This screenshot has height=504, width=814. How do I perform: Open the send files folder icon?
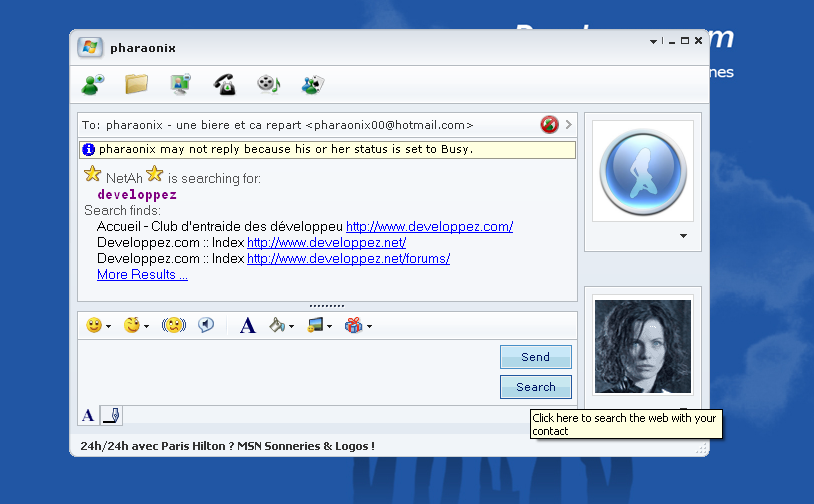(136, 85)
